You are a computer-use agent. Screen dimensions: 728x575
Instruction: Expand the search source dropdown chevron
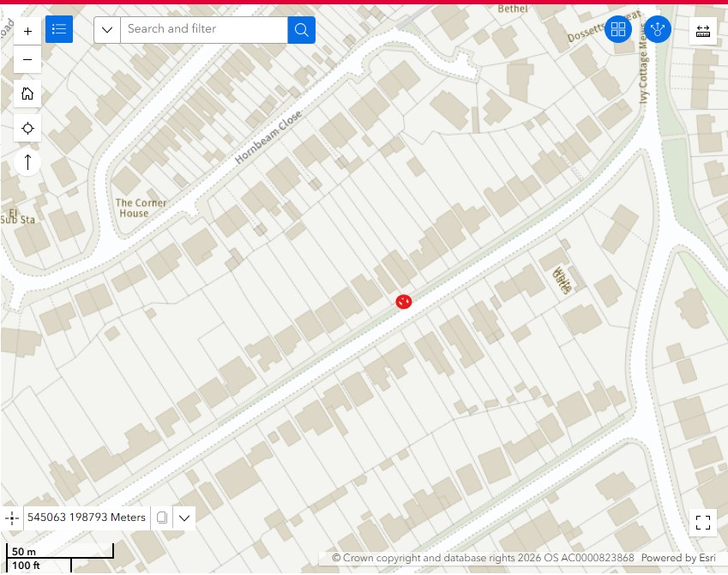click(x=107, y=30)
